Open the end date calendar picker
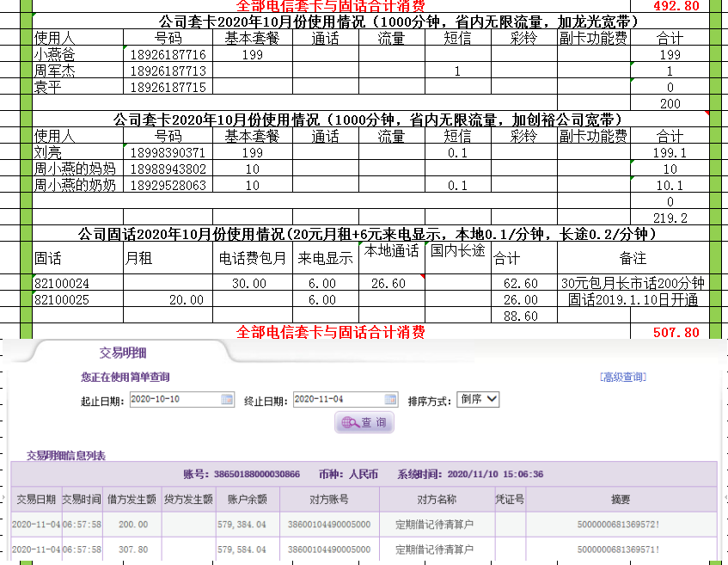The height and width of the screenshot is (565, 728). pos(391,399)
